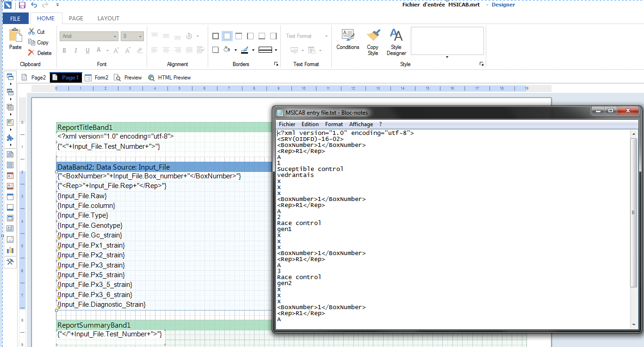Click the Save icon in quick access toolbar
644x347 pixels.
click(22, 5)
